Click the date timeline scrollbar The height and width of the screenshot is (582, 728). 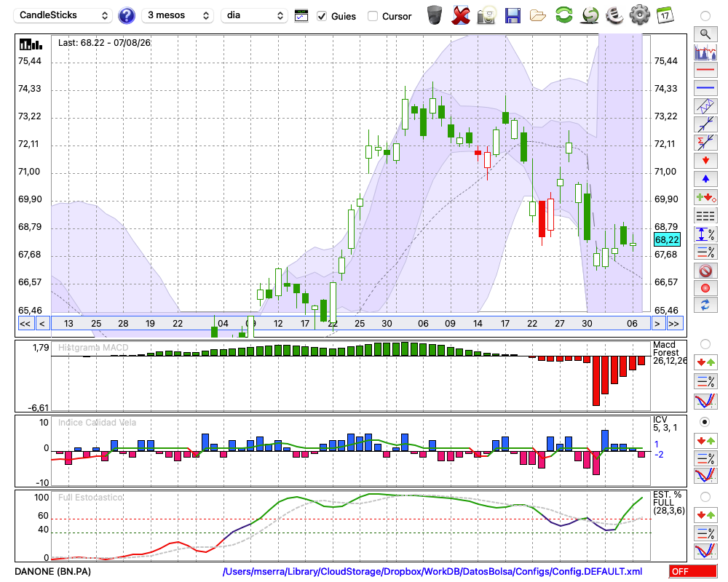(x=351, y=324)
